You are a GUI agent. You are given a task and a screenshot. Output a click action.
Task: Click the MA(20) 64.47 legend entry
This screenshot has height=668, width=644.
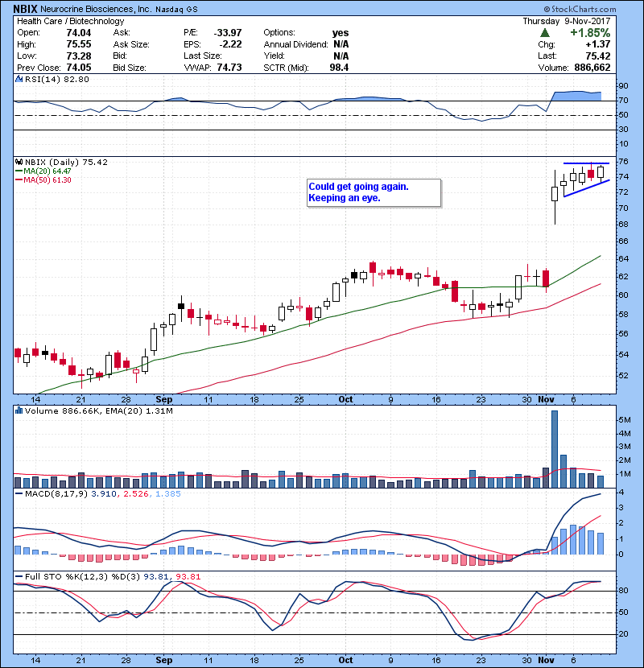[43, 171]
